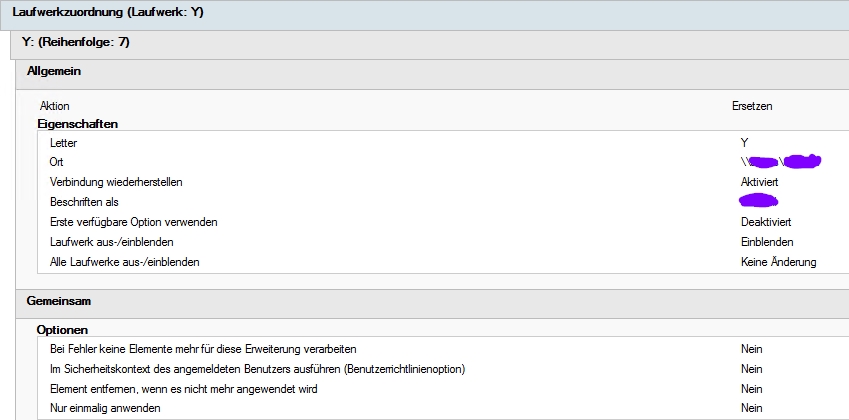The width and height of the screenshot is (849, 420).
Task: Select Nur einmalig anwenden row
Action: [443, 408]
